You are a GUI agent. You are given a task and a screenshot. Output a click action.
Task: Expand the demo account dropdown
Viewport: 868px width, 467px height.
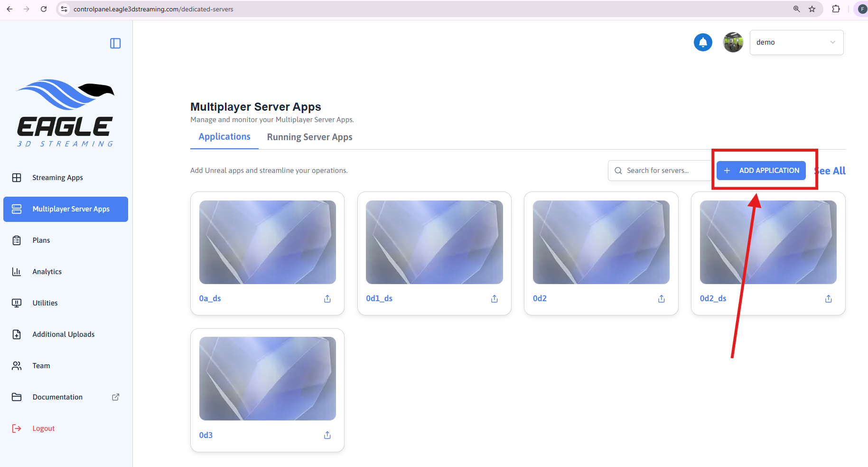pyautogui.click(x=796, y=42)
